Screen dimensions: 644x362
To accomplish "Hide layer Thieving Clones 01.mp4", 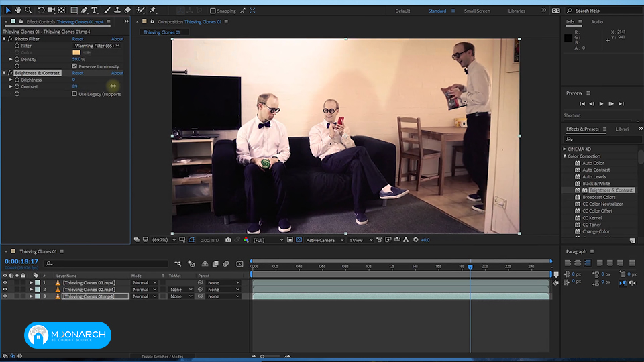I will (x=5, y=296).
